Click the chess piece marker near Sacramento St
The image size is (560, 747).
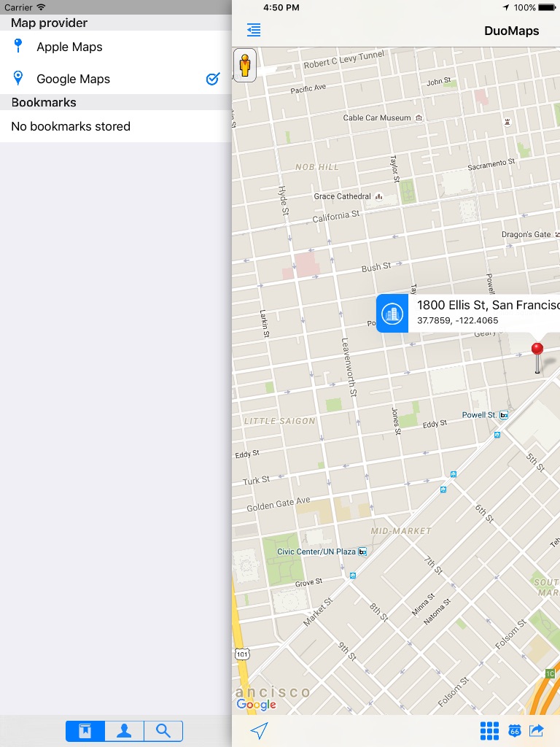point(507,122)
